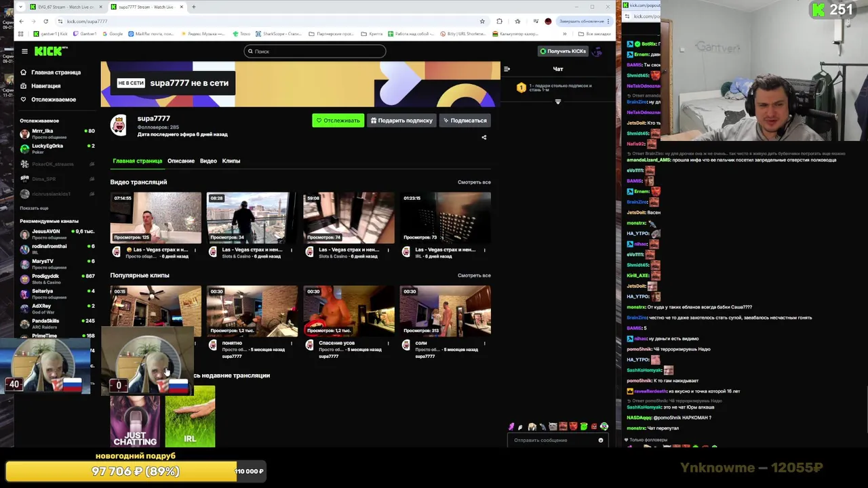Click the browser back arrow
Image resolution: width=868 pixels, height=488 pixels.
[21, 21]
